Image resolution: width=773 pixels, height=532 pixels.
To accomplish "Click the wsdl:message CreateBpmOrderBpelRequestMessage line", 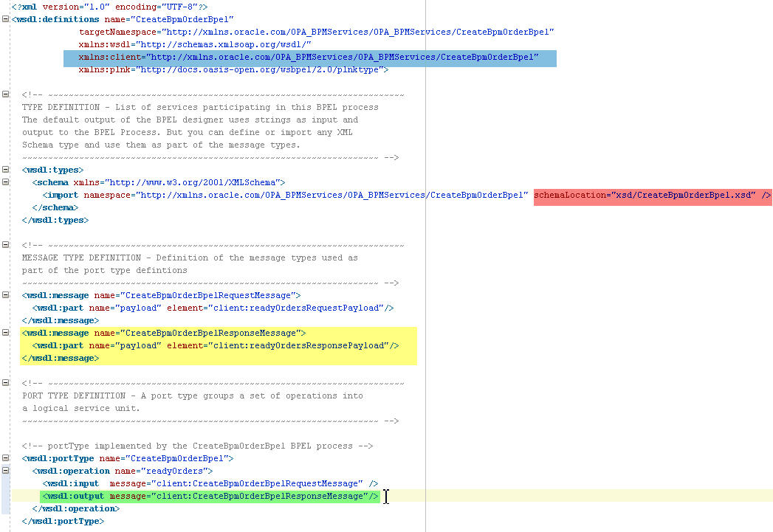I will 161,296.
